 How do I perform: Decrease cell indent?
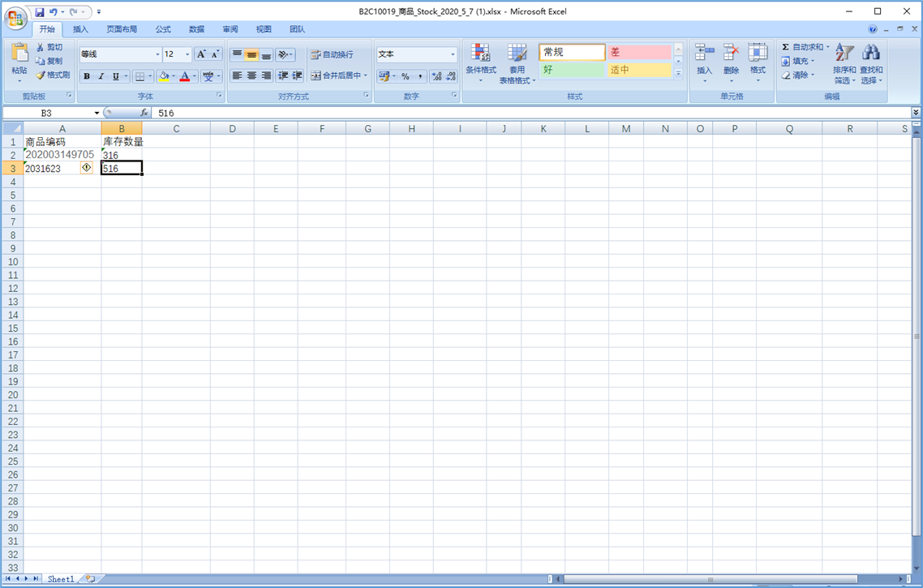[283, 75]
